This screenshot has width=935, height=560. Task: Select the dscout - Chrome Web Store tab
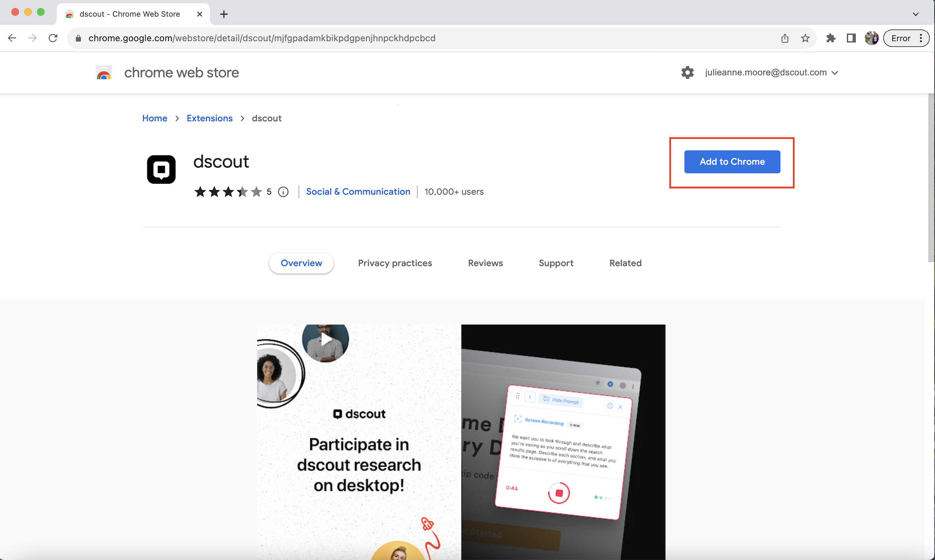tap(133, 14)
